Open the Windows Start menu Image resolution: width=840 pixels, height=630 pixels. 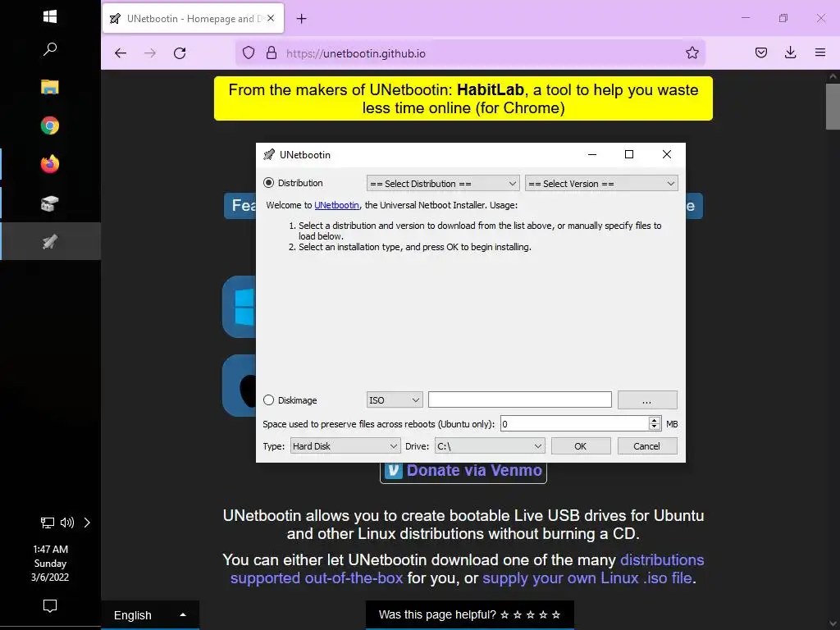pos(50,16)
